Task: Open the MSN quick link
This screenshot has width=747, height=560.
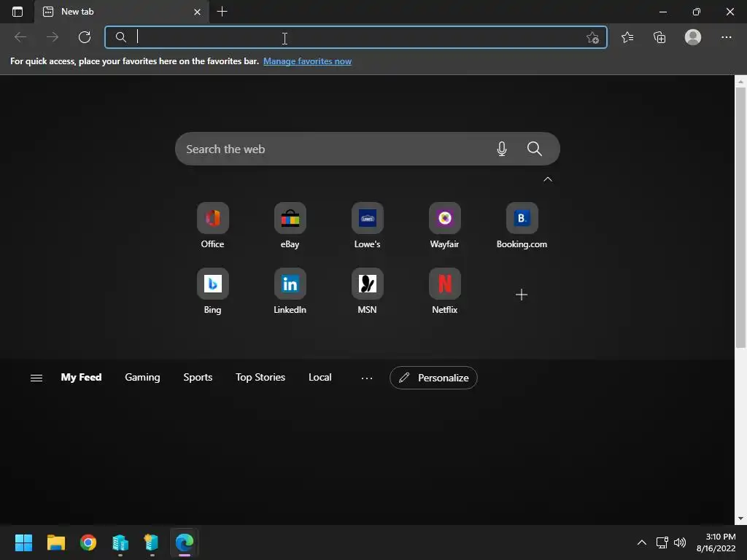Action: [368, 291]
